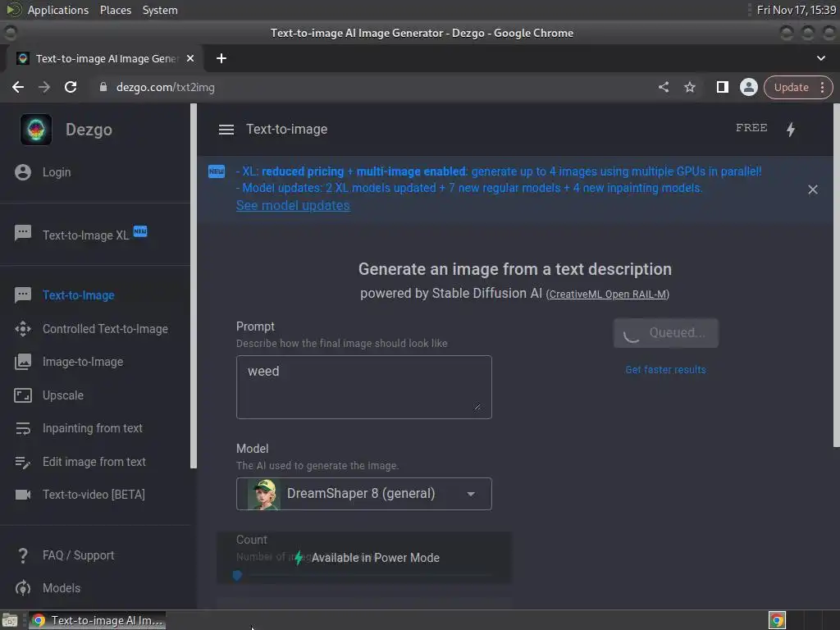This screenshot has width=840, height=630.
Task: Click the Login account icon in sidebar
Action: click(x=23, y=172)
